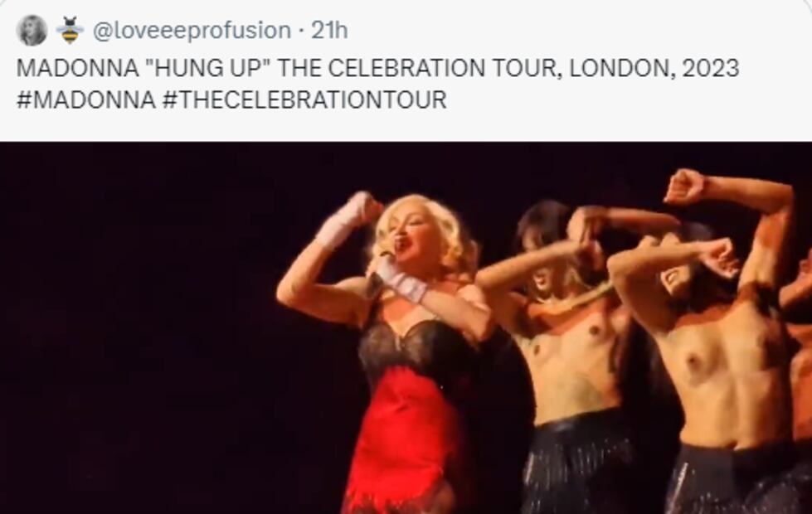Click the word MADONNA starting the caption

tap(78, 68)
